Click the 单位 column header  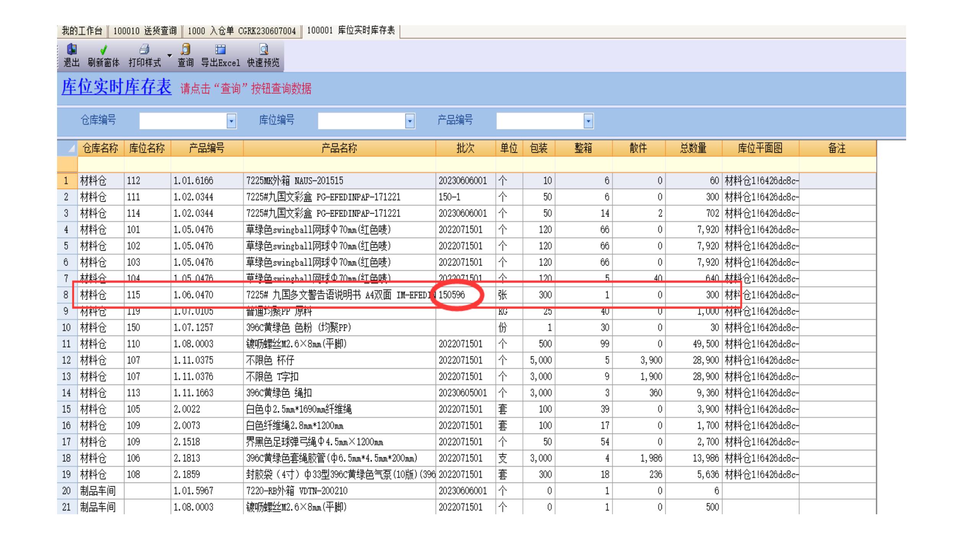(x=509, y=148)
